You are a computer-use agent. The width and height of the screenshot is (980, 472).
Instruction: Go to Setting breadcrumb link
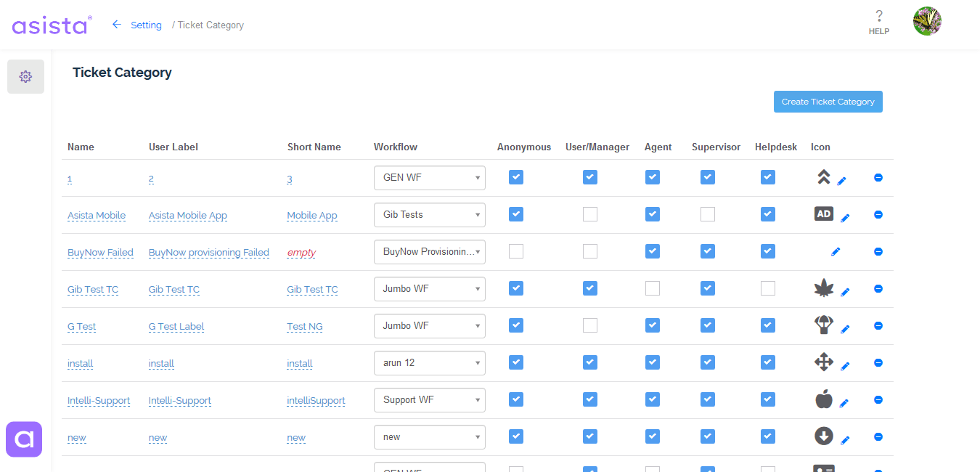point(146,25)
